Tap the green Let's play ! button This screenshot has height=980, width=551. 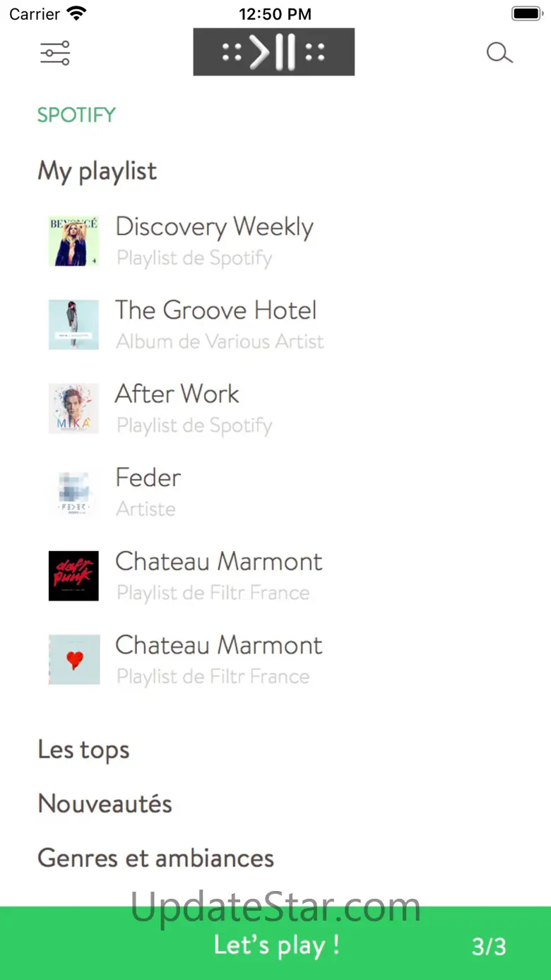click(x=275, y=944)
